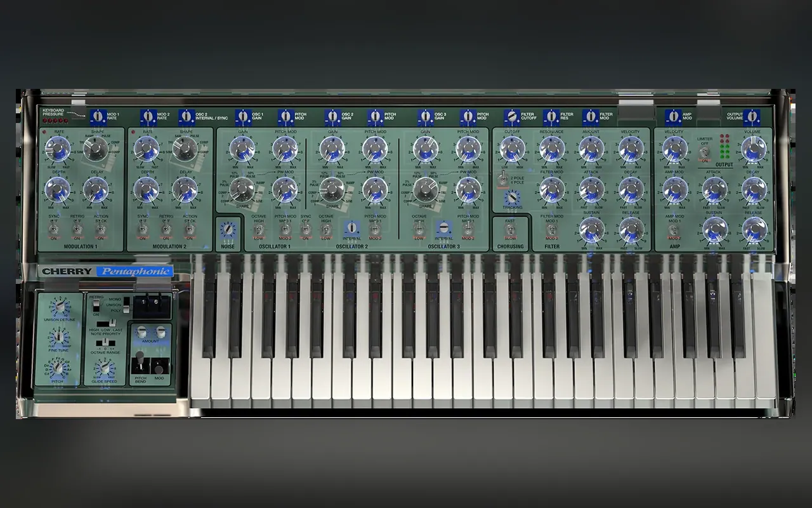Click the PITCH BEND lever
Viewport: 812px width, 508px height.
(139, 360)
